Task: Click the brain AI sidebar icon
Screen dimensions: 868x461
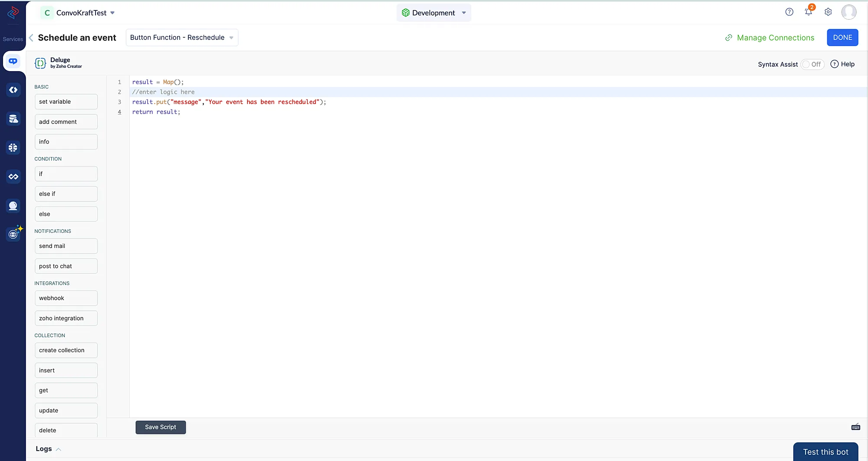Action: coord(13,148)
